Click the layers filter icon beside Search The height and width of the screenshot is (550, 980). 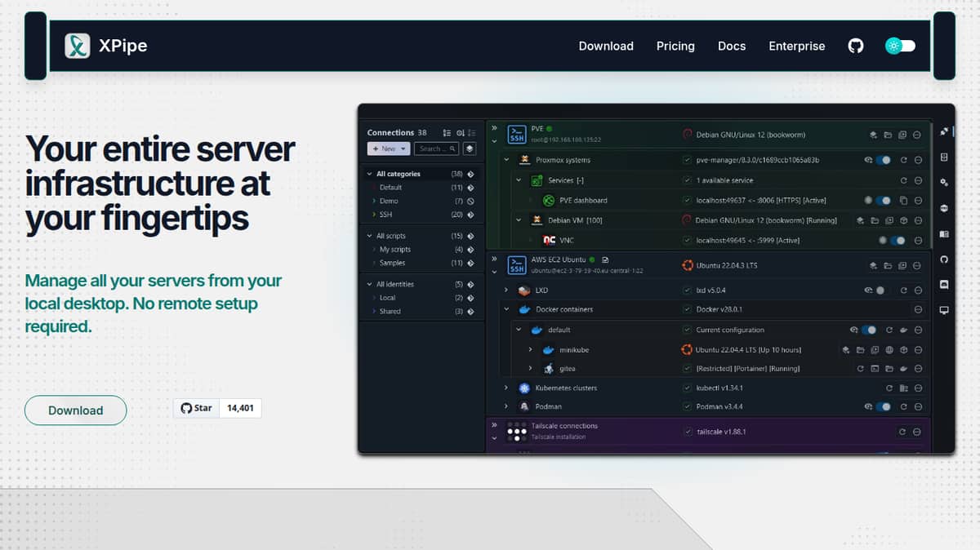coord(470,149)
